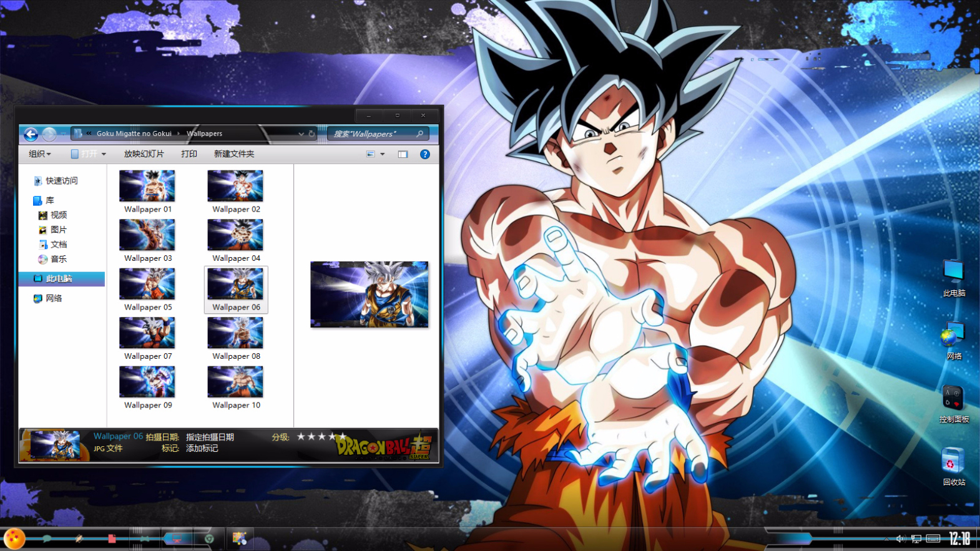Click chat bubble taskbar icon

coord(47,539)
